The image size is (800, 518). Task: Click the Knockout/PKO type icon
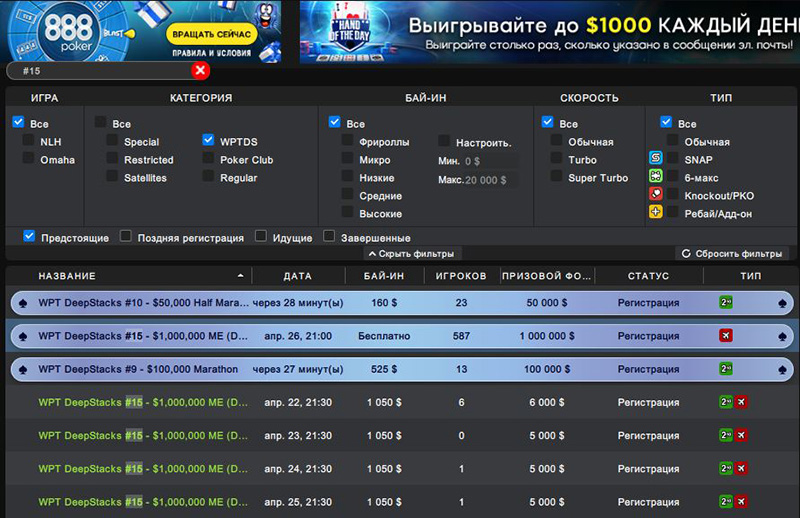656,194
